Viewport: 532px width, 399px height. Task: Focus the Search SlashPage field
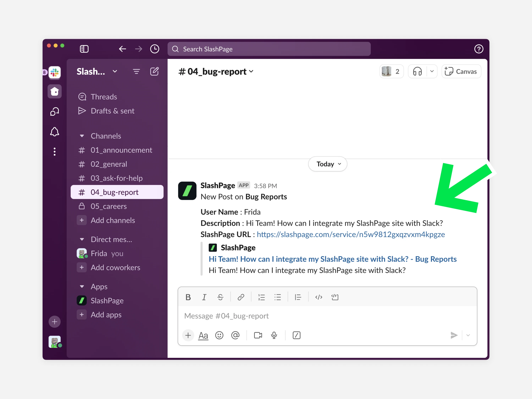click(269, 49)
